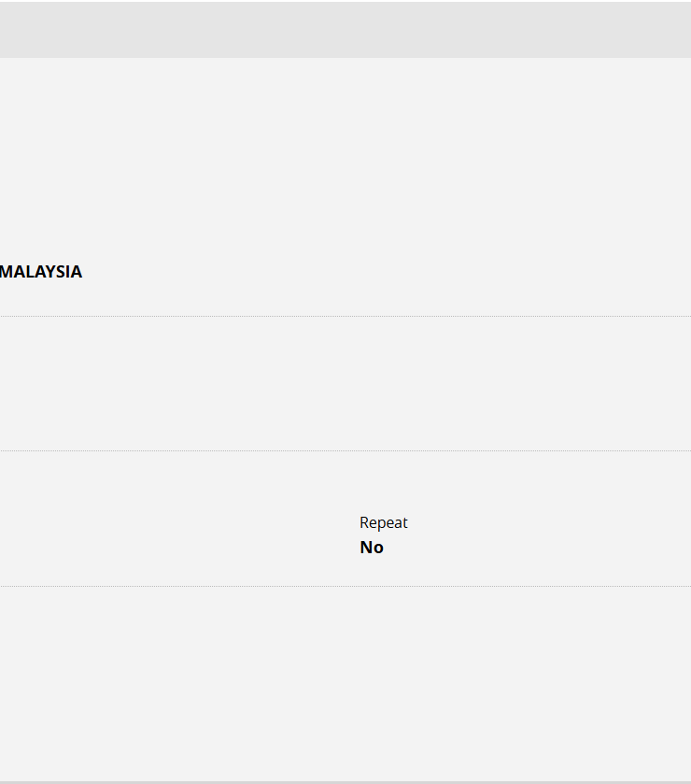Viewport: 691px width, 784px height.
Task: Click the Repeat field label
Action: [x=383, y=522]
